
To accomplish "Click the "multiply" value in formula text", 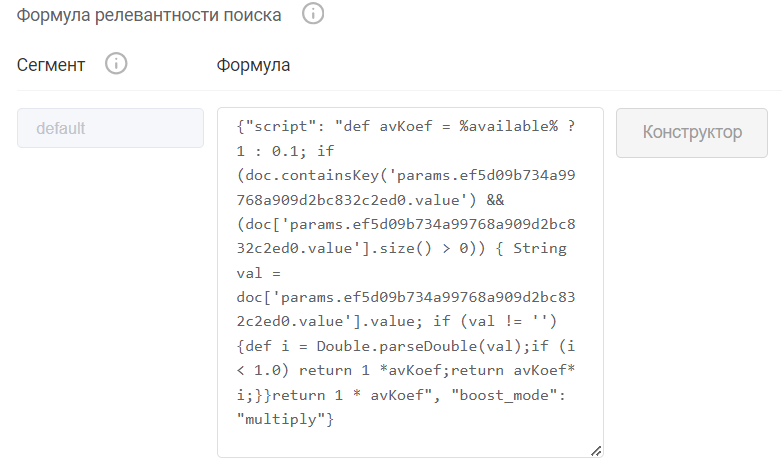I will tap(286, 420).
